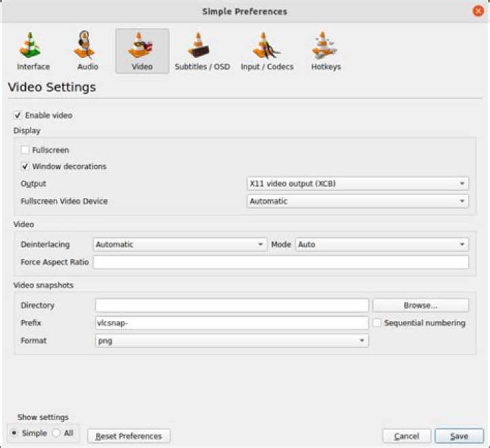
Task: Click the Simple Preferences title text
Action: click(245, 12)
